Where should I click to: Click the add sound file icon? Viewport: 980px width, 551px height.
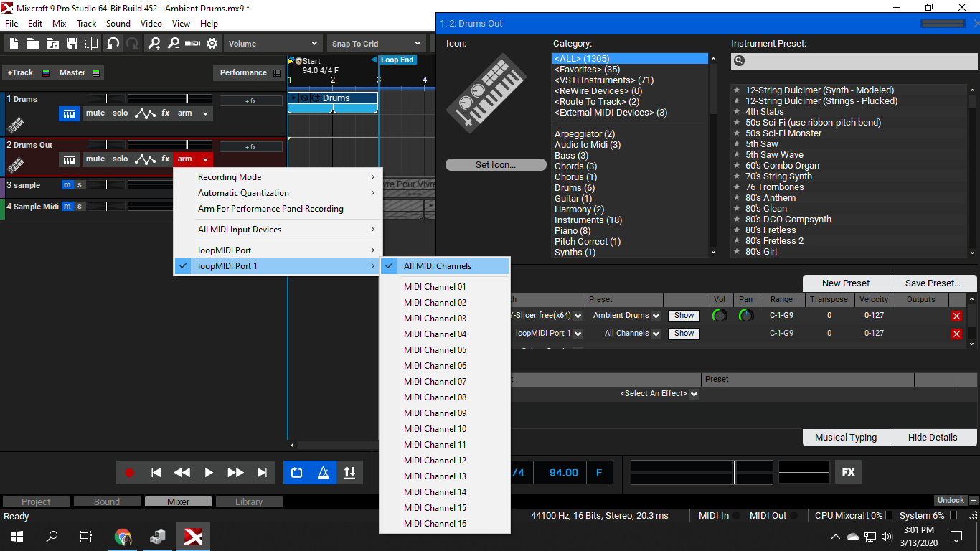click(x=52, y=44)
